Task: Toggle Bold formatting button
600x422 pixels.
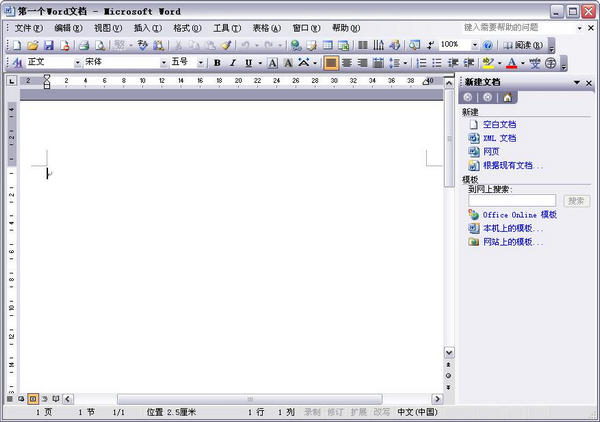Action: tap(217, 63)
